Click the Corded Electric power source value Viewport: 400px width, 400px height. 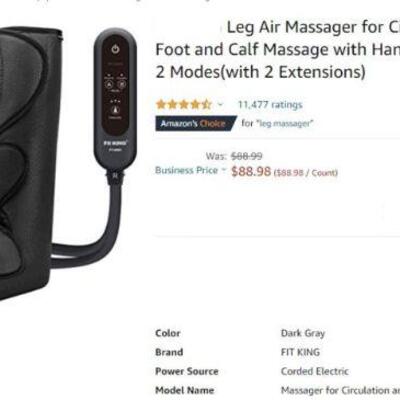315,371
